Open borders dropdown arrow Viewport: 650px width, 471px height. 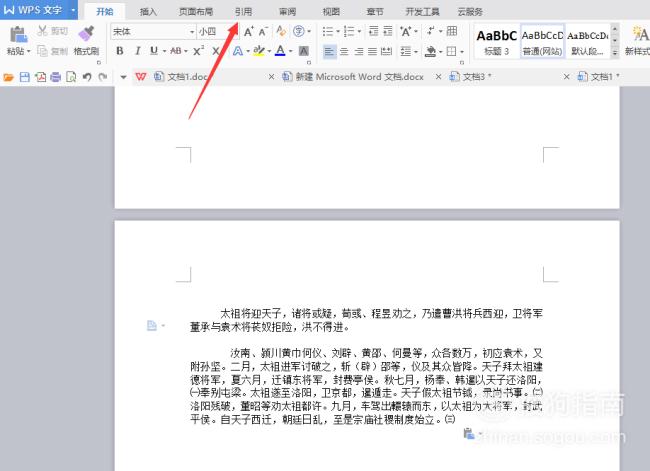tap(462, 52)
